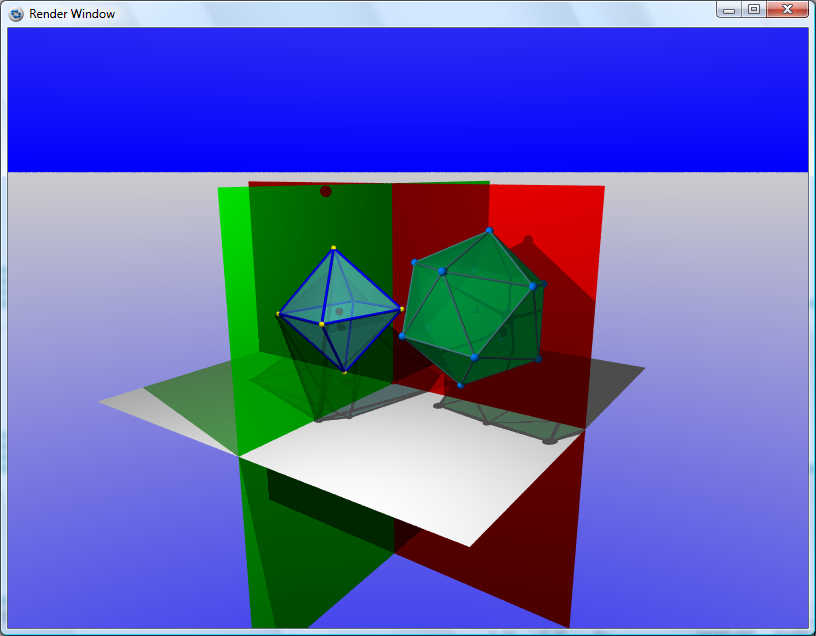Click the Render Window title bar icon

pos(16,14)
